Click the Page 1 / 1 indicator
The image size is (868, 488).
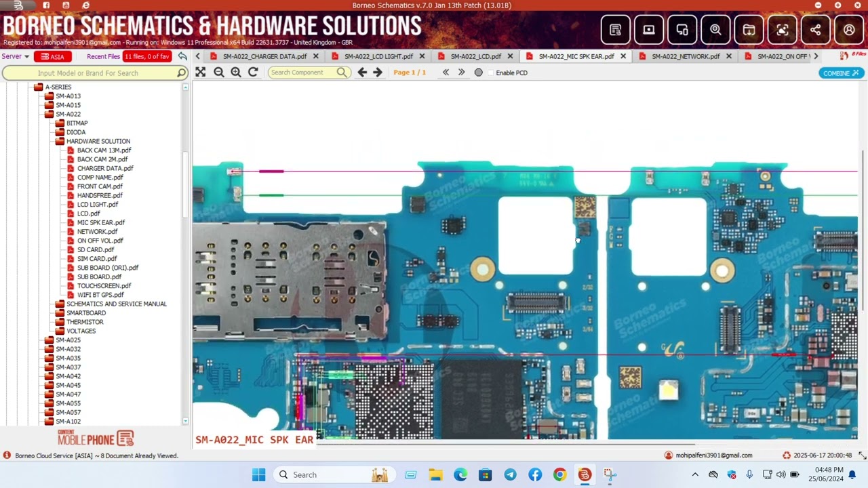point(410,73)
